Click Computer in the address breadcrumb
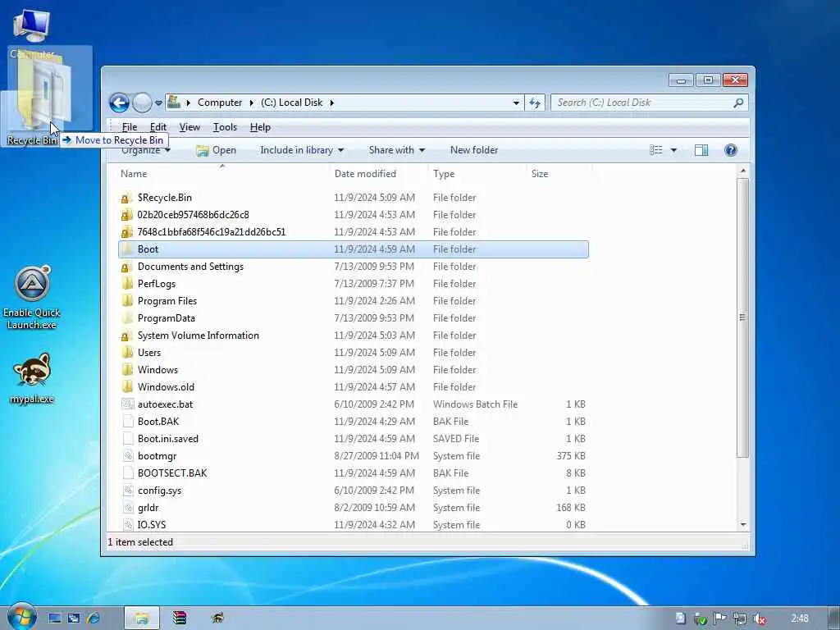Image resolution: width=840 pixels, height=630 pixels. (x=220, y=103)
